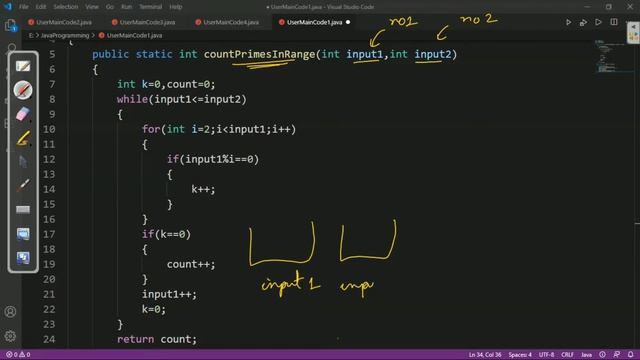Open the notifications bell in status bar
The height and width of the screenshot is (360, 640).
click(631, 354)
